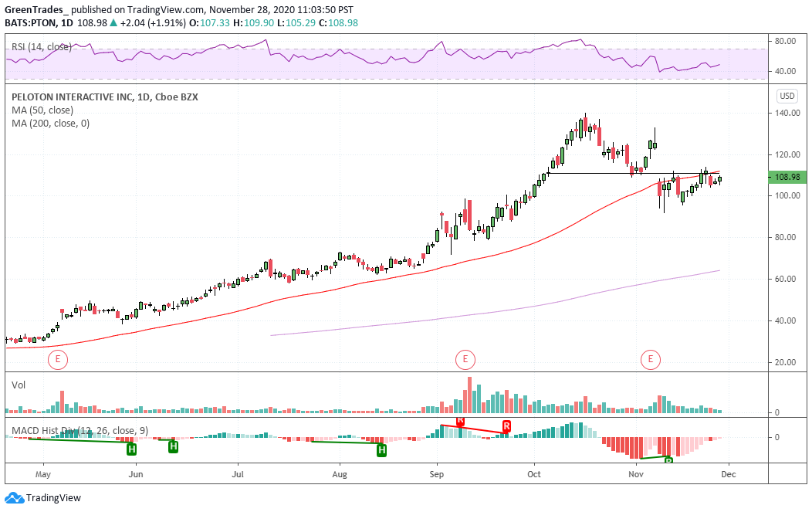Image resolution: width=812 pixels, height=512 pixels.
Task: Open the USD currency selector
Action: pos(787,96)
